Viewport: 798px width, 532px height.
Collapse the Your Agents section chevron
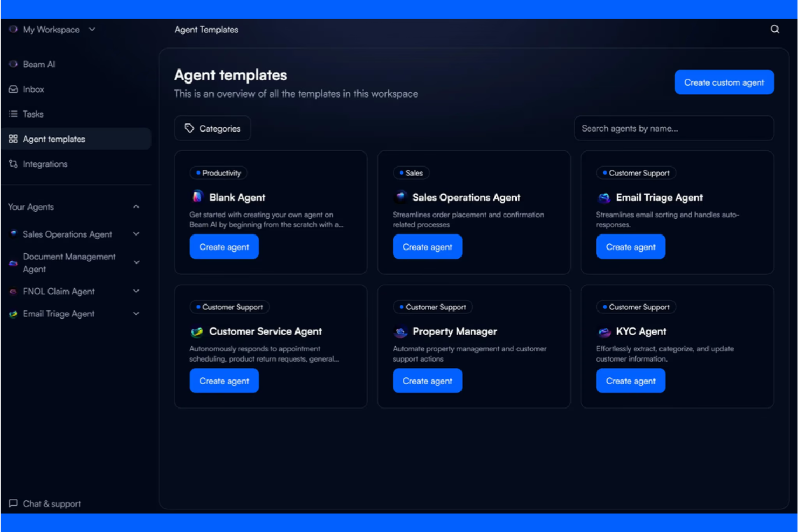tap(136, 206)
